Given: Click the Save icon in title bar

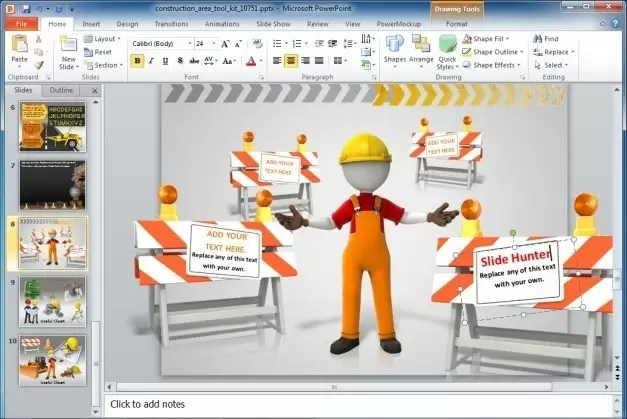Looking at the screenshot, I should (x=26, y=7).
